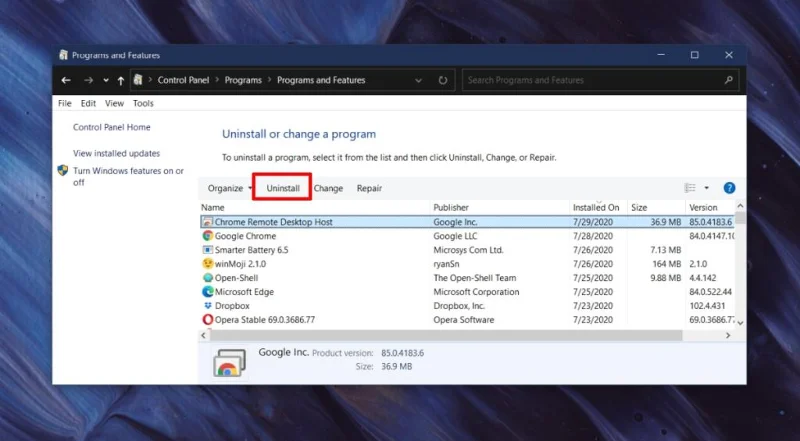Change the list view layout icon

point(690,188)
